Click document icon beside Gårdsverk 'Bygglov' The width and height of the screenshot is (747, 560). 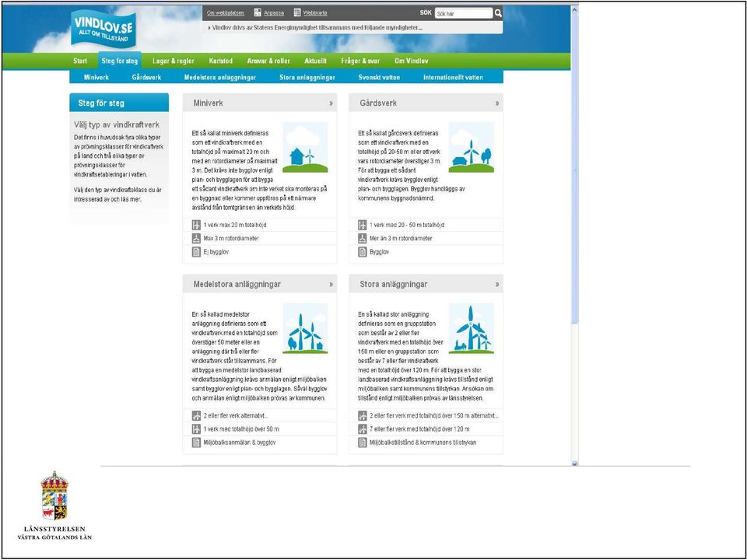click(363, 252)
